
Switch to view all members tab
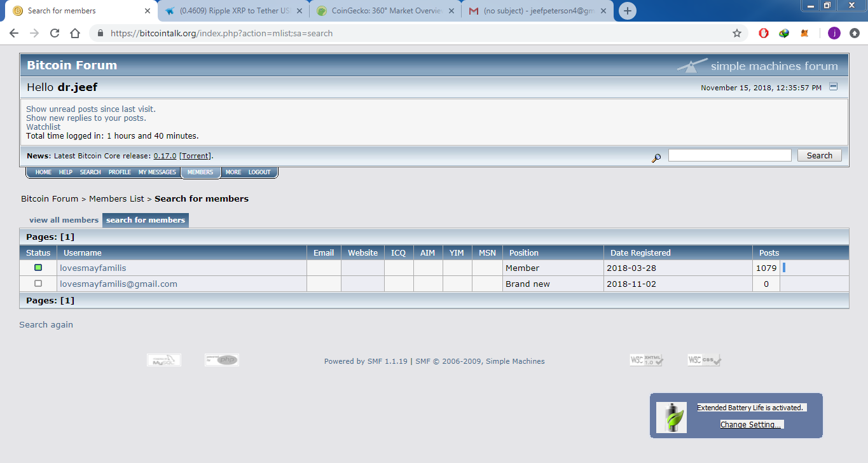pos(64,220)
